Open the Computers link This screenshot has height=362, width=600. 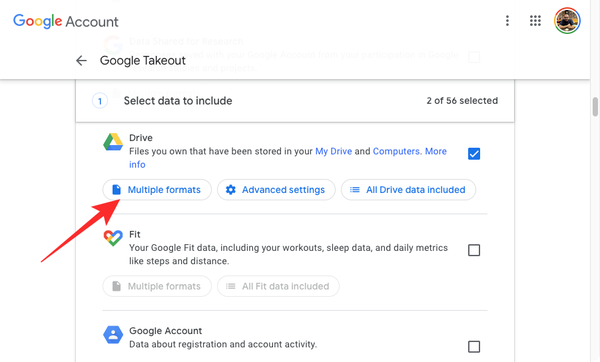396,151
